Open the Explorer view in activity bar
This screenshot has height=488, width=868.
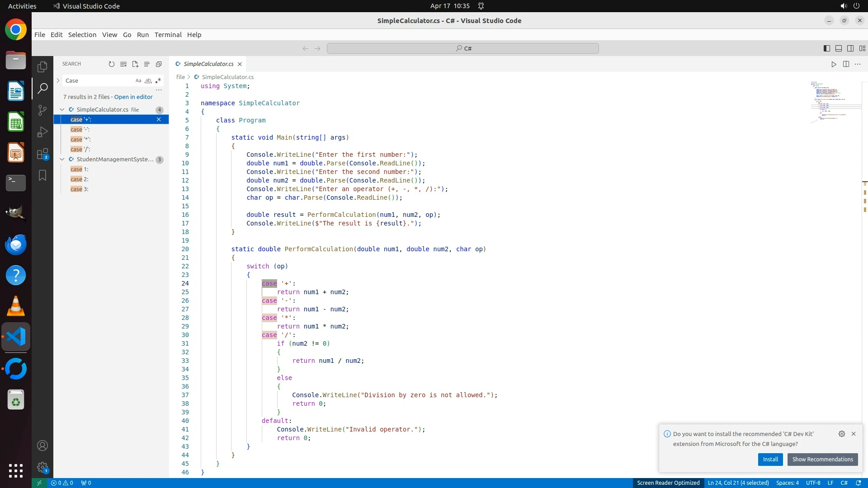[42, 67]
